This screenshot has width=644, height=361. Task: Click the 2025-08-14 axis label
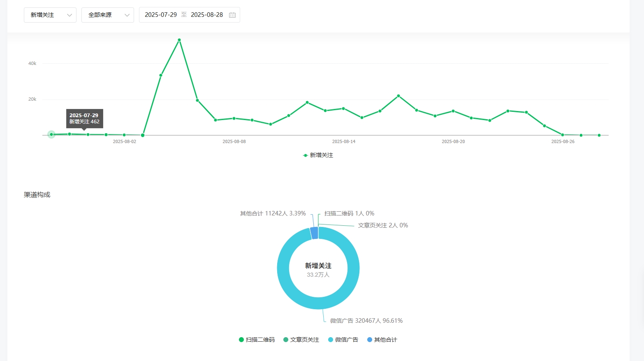[x=344, y=141]
